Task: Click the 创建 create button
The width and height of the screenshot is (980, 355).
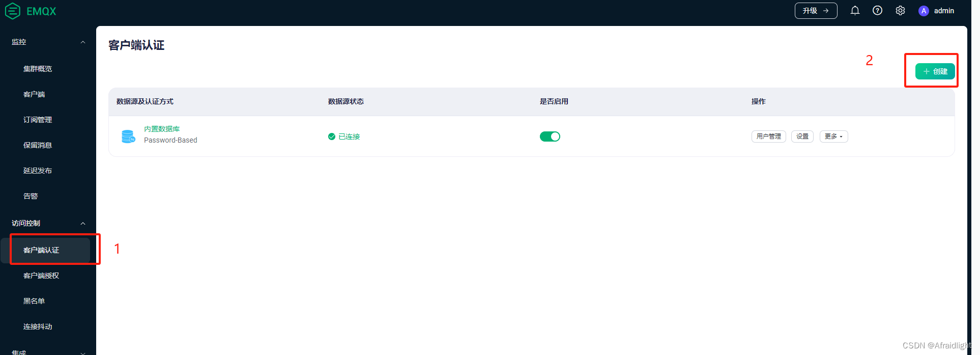Action: 935,71
